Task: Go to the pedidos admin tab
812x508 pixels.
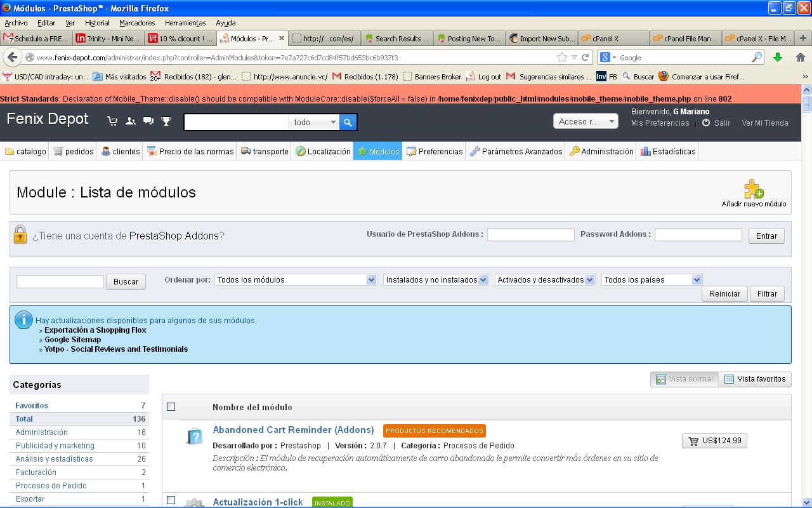Action: click(x=74, y=152)
